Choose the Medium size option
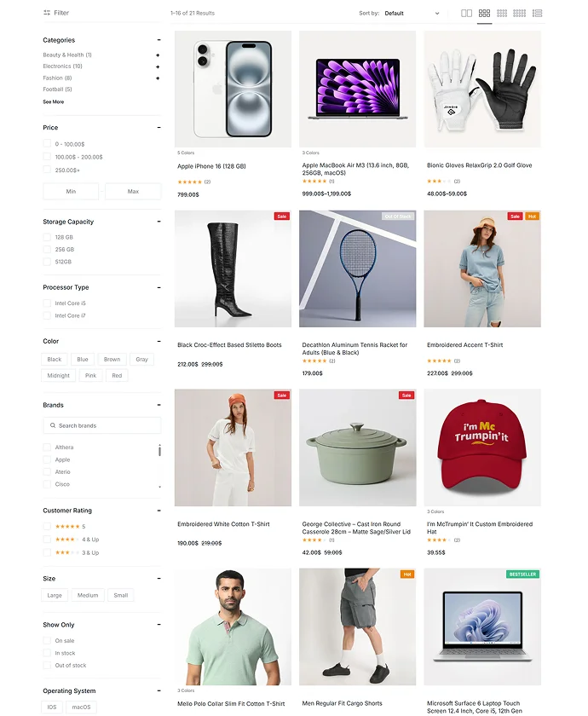 (x=88, y=595)
